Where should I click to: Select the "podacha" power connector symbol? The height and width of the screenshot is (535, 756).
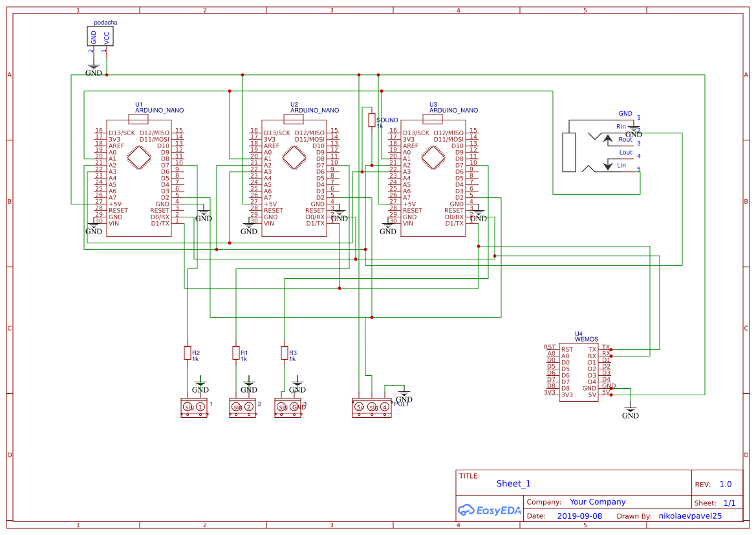(100, 37)
